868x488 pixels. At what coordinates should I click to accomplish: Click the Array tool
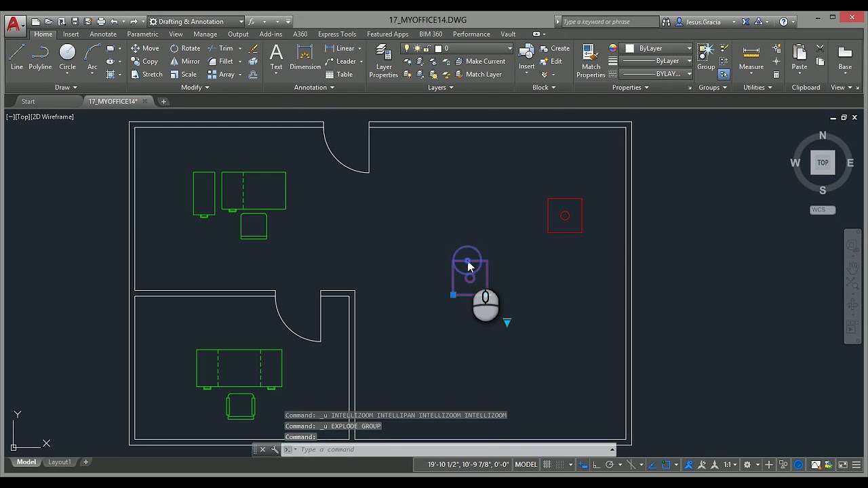pos(220,75)
